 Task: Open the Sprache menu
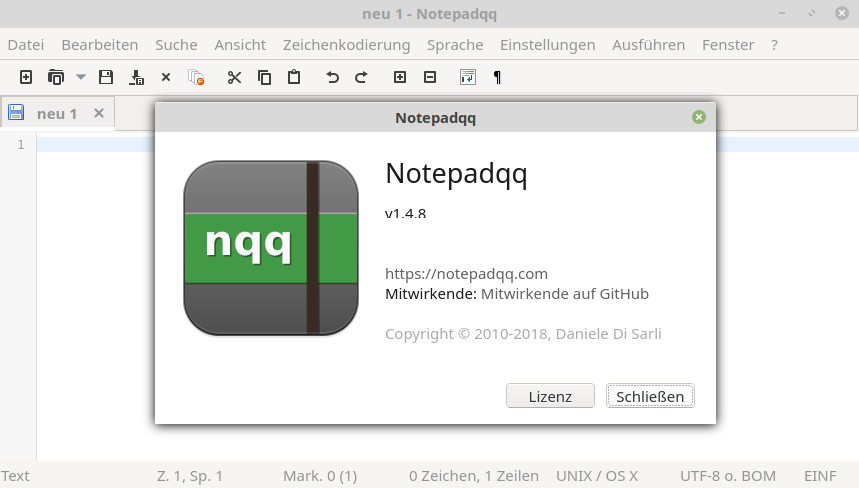click(455, 45)
